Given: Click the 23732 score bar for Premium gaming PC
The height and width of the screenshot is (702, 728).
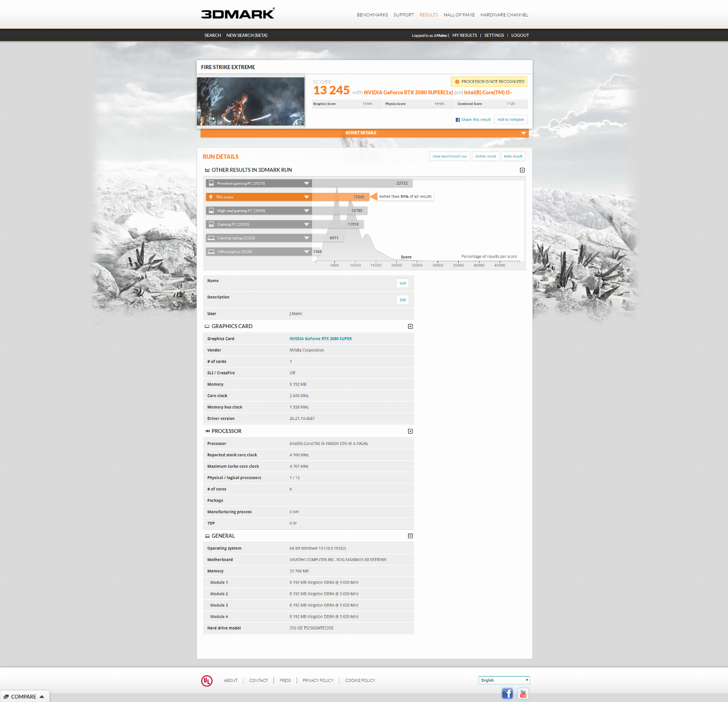Looking at the screenshot, I should point(362,183).
